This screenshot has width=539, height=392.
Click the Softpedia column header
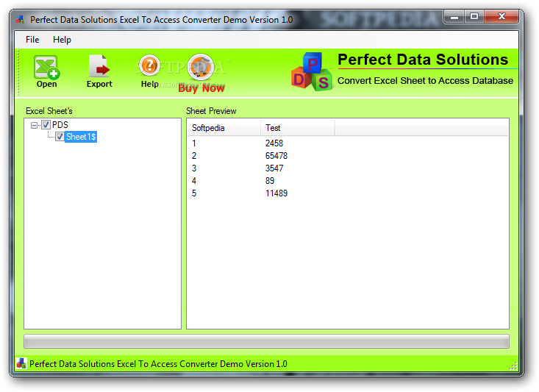(x=224, y=127)
